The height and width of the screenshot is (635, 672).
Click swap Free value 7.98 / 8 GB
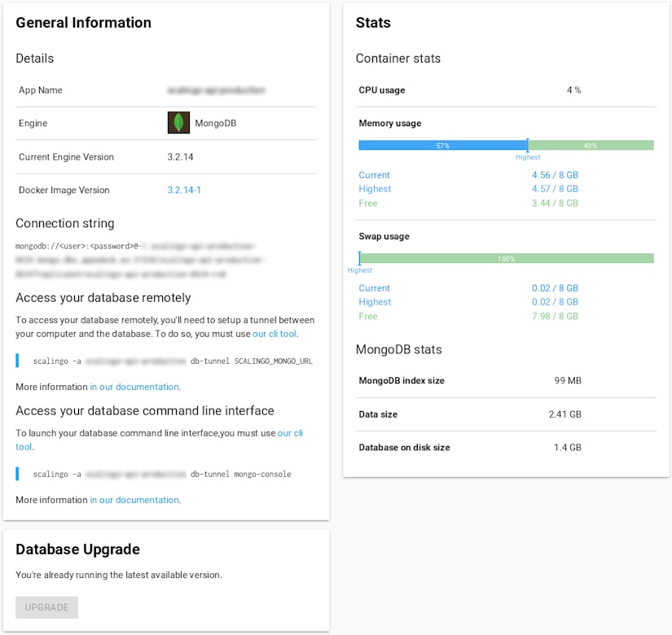(x=555, y=316)
